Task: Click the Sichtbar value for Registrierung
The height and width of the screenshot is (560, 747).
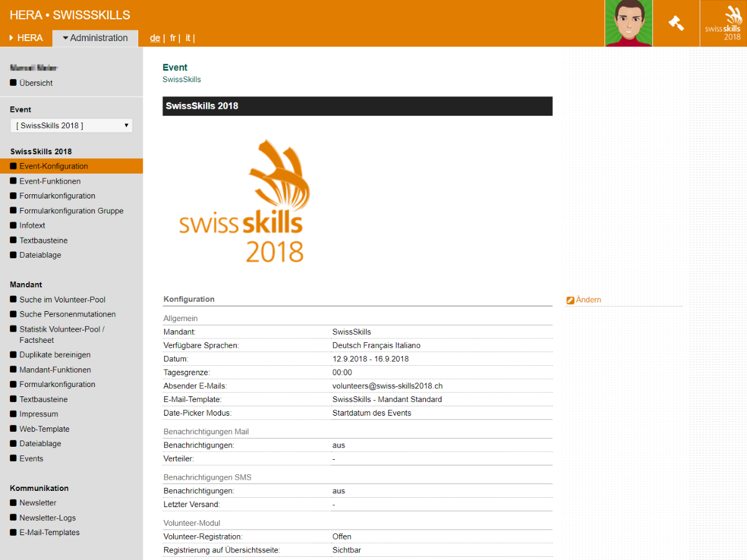Action: pos(347,550)
